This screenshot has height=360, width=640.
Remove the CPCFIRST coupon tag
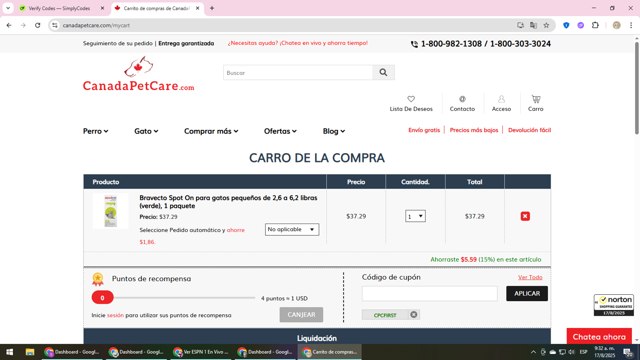point(413,314)
